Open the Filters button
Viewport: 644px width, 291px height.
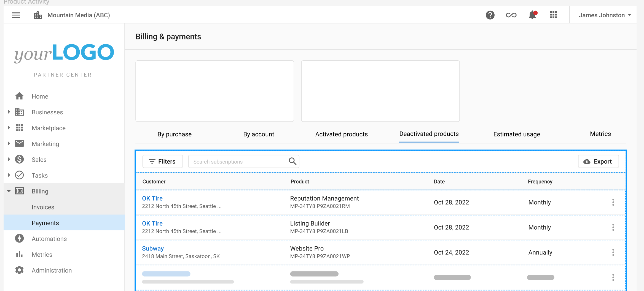click(163, 161)
